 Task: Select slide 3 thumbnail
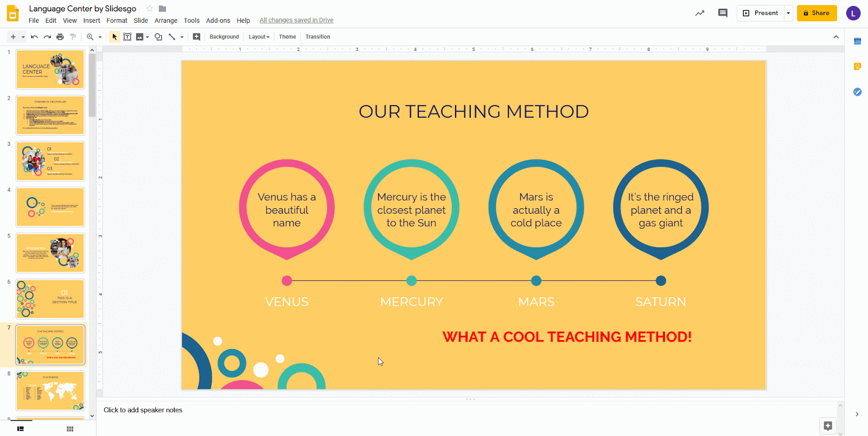point(50,161)
